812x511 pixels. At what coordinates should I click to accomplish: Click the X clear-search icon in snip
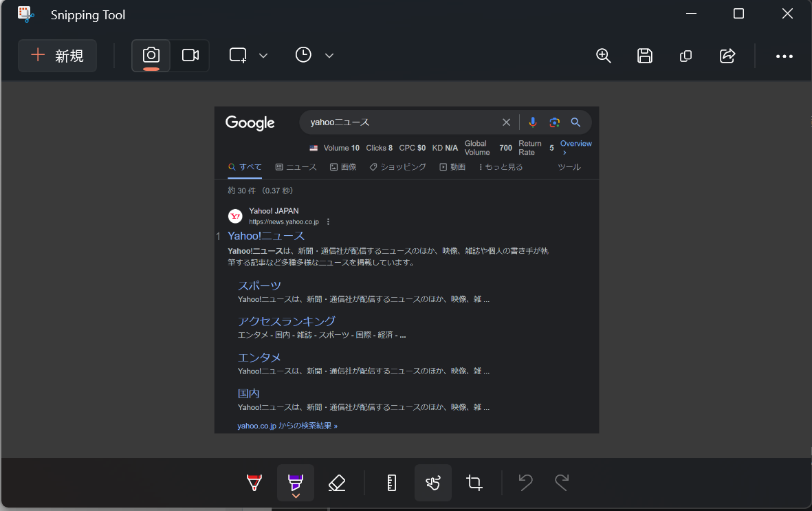tap(507, 122)
